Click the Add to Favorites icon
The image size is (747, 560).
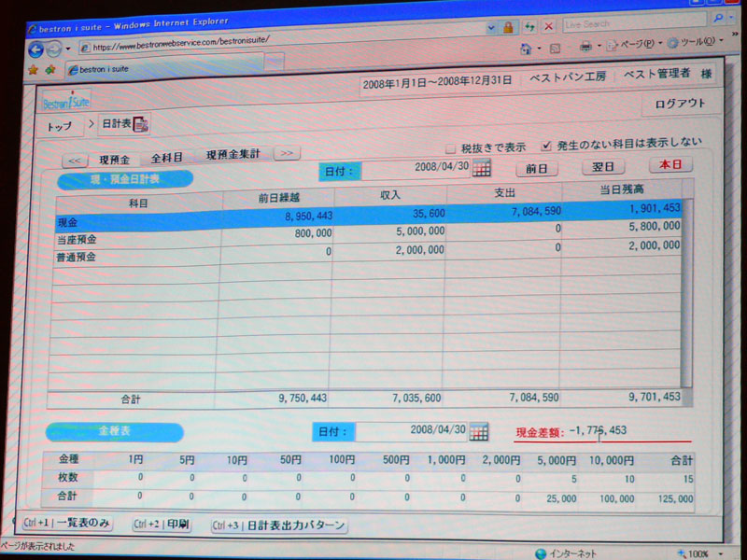[x=50, y=70]
